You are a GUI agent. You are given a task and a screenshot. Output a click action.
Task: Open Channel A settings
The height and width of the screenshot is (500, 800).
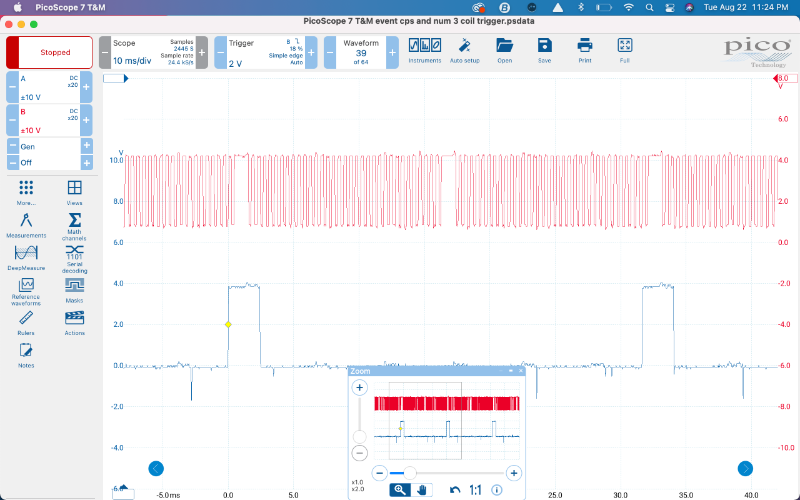pos(49,86)
